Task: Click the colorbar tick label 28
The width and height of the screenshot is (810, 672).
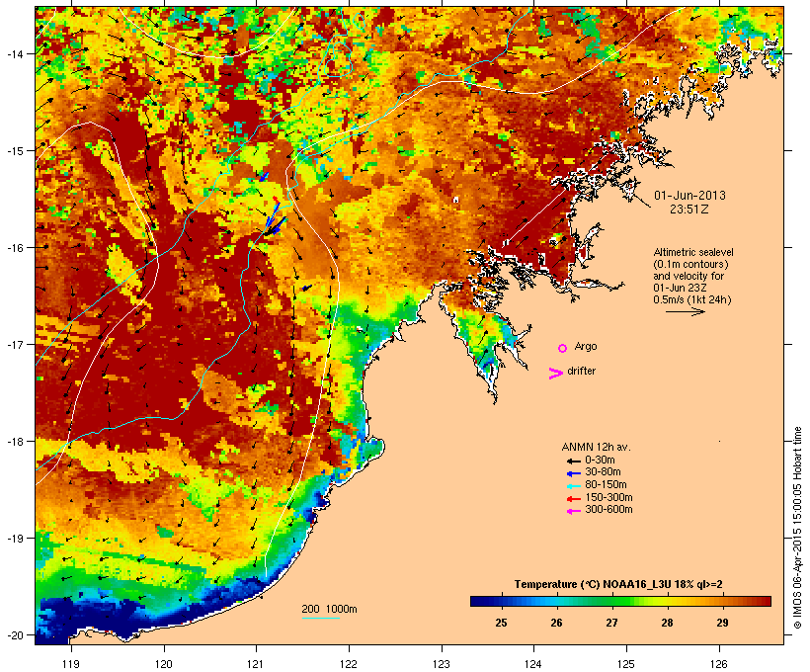Action: tap(667, 623)
